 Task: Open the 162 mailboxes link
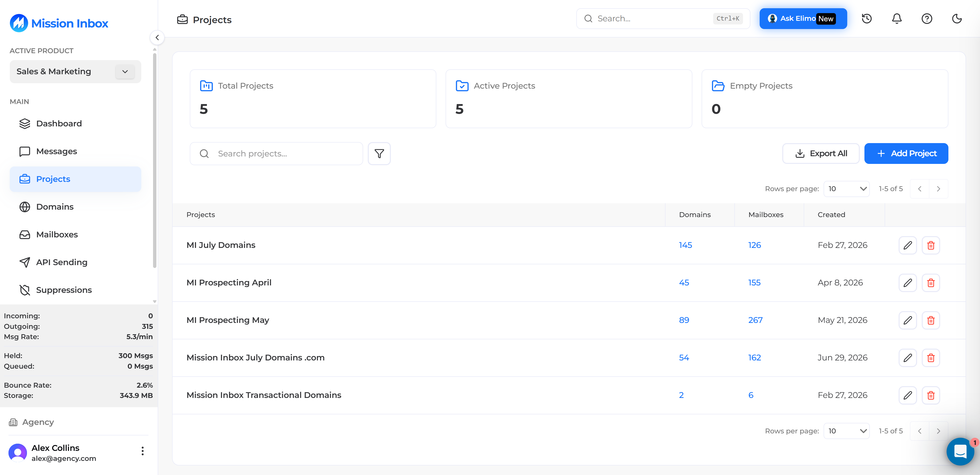point(755,358)
